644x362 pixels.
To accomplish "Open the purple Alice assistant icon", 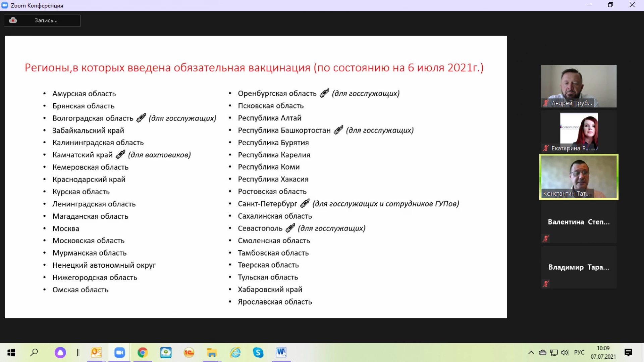I will 60,352.
